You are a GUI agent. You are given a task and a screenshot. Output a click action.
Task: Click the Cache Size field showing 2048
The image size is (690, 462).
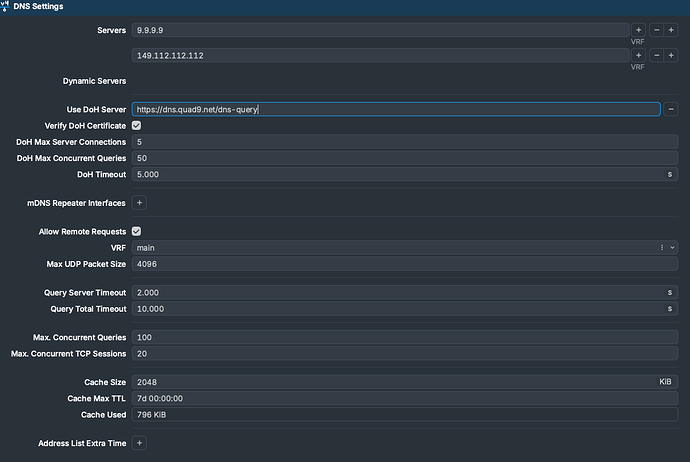tap(405, 382)
